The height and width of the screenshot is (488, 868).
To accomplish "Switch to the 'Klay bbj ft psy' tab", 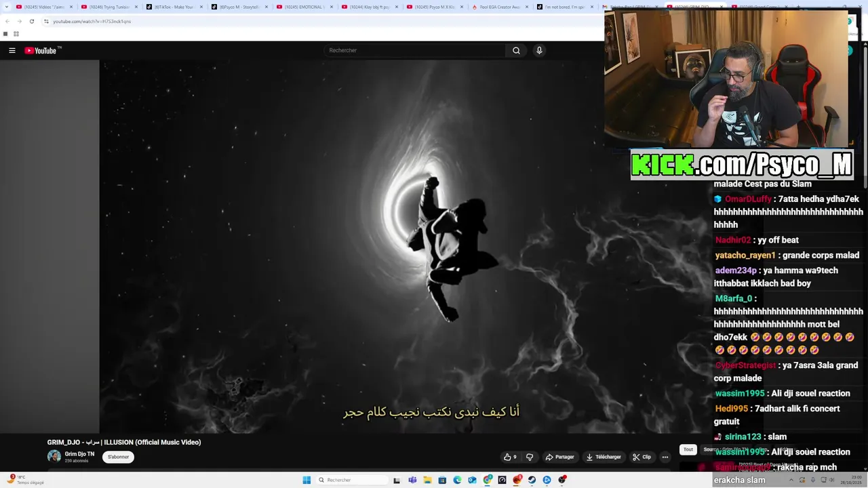I will (369, 7).
